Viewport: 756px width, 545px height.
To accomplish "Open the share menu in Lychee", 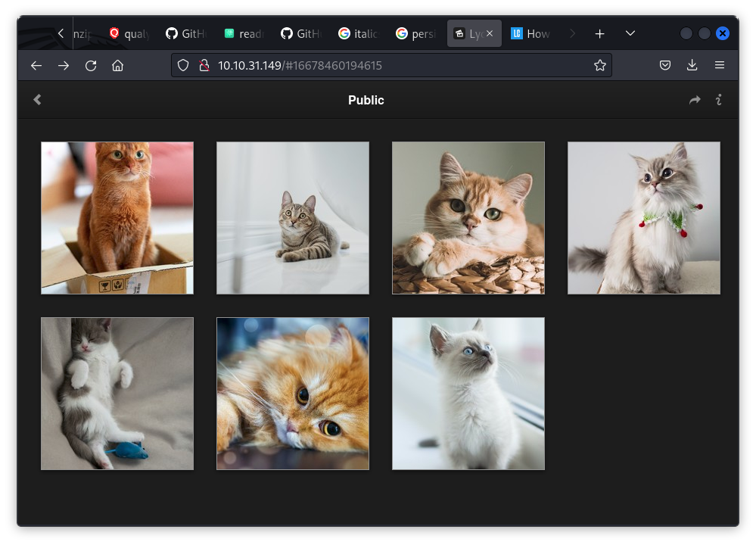I will pos(695,99).
